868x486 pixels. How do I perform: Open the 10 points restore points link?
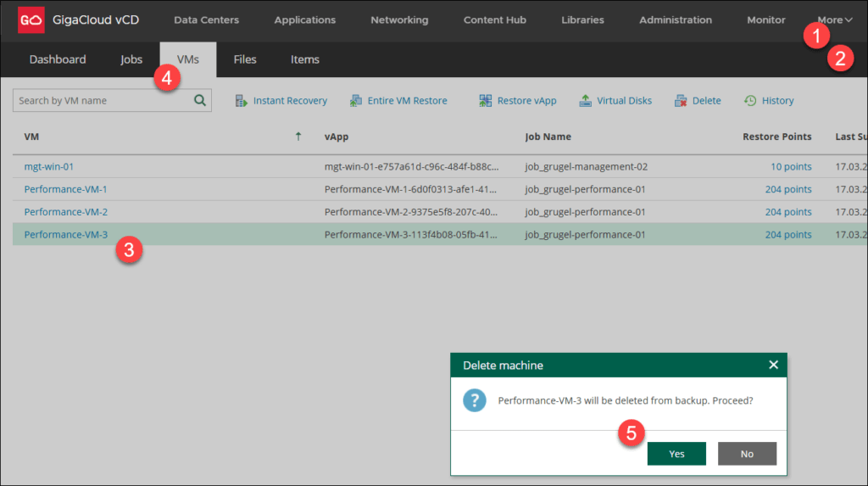click(790, 166)
